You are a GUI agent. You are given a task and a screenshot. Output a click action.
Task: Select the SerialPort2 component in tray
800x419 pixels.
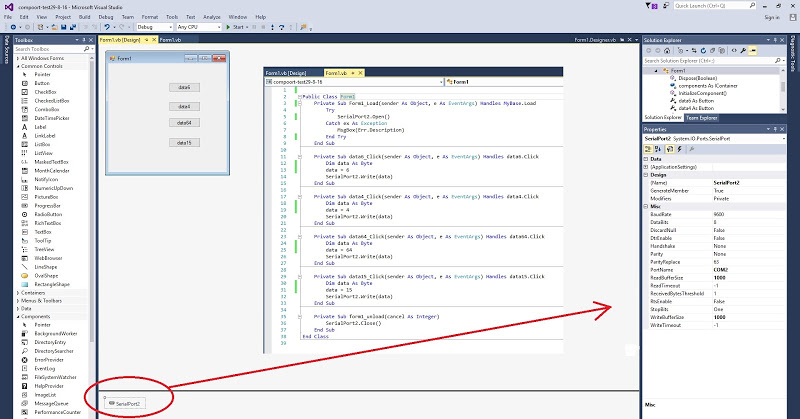(124, 402)
